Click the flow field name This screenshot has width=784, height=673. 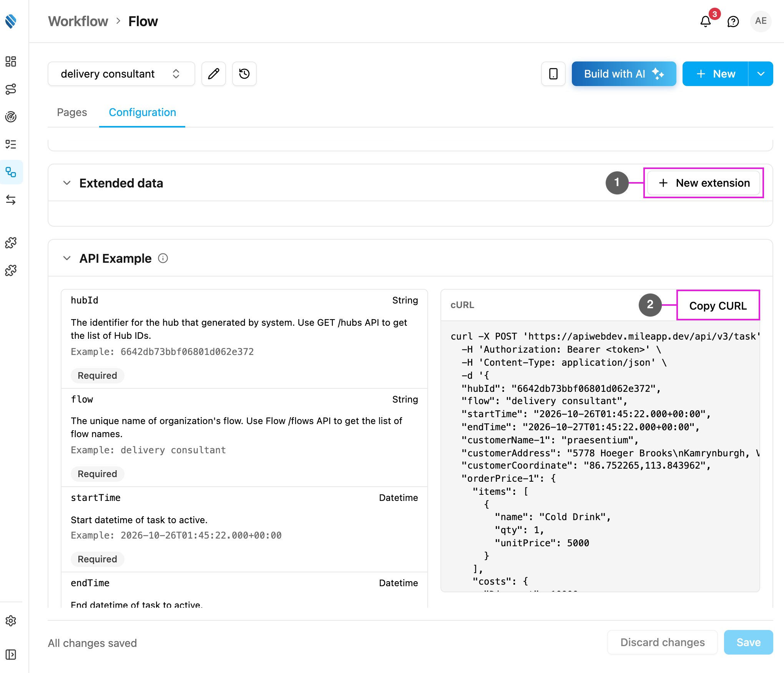(82, 399)
